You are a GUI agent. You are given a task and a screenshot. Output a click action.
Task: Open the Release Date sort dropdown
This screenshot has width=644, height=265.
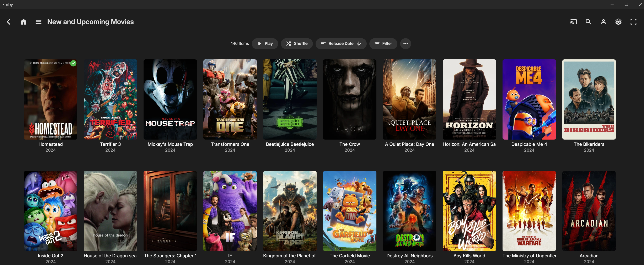tap(341, 43)
